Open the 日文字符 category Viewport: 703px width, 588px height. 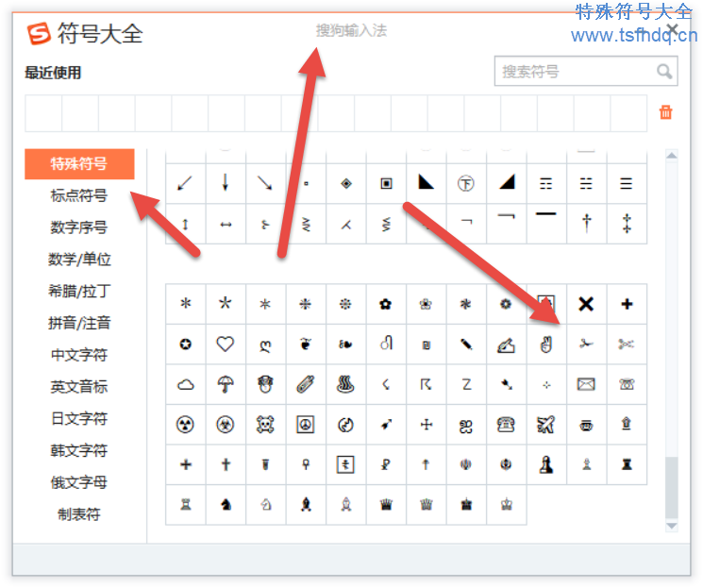coord(79,418)
